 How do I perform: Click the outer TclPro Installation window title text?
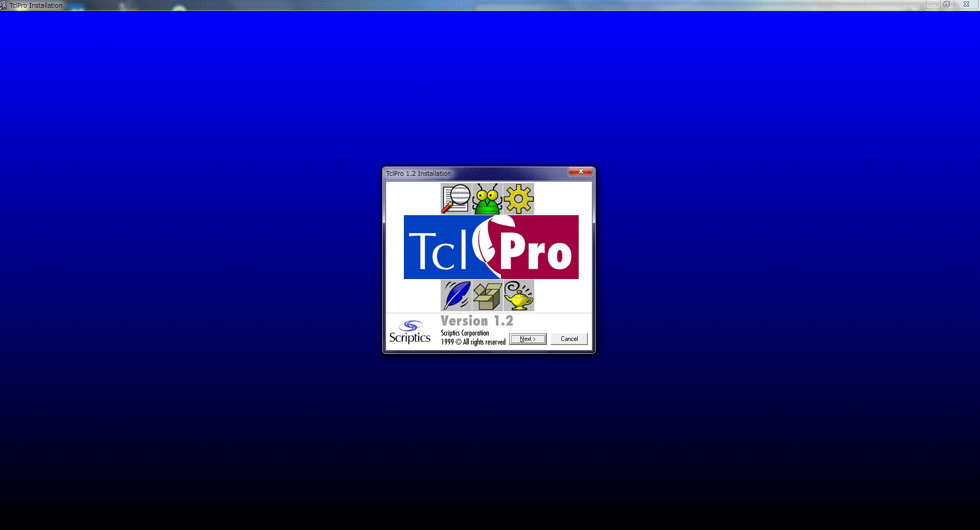tap(36, 5)
